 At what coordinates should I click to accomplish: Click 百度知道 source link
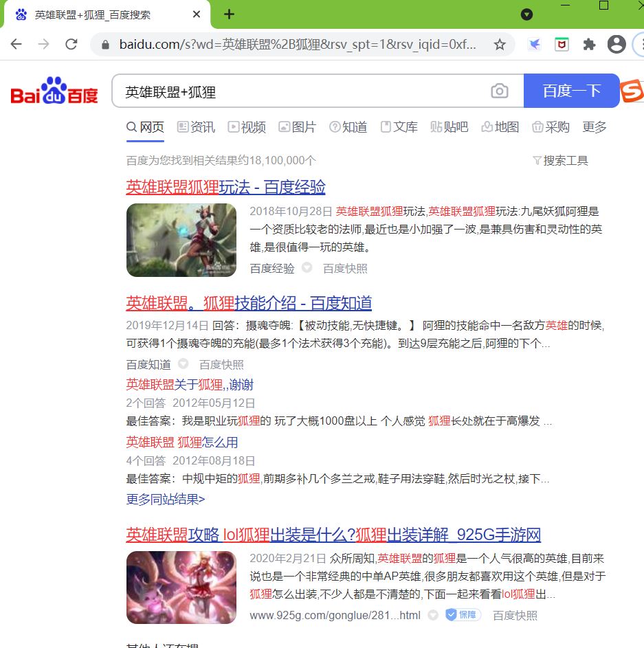tap(148, 364)
